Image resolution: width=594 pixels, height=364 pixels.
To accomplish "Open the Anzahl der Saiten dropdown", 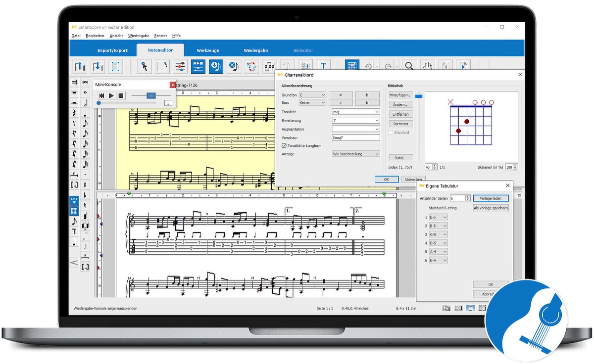I will coord(459,198).
